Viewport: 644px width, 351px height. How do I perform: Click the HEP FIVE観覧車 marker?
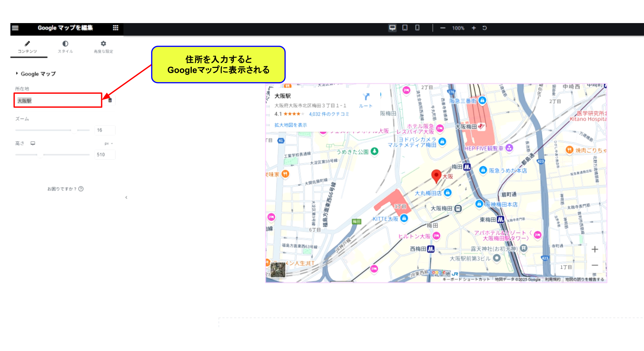(509, 148)
